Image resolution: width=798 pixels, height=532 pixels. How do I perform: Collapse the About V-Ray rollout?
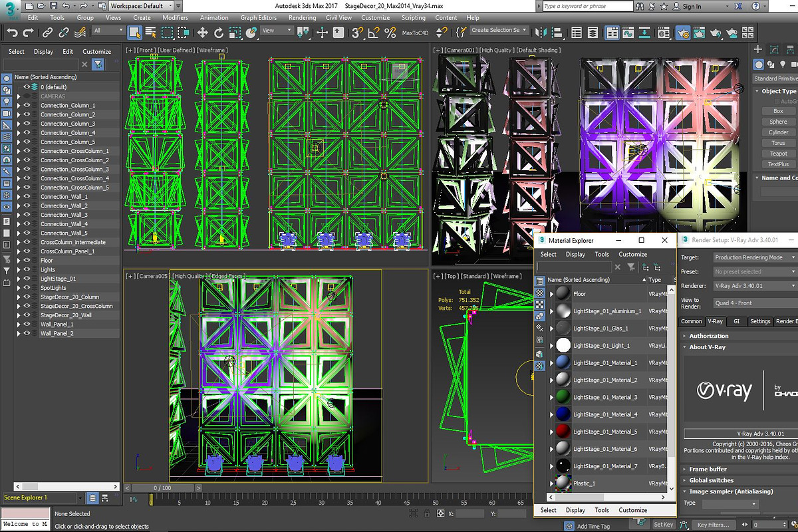click(x=685, y=347)
